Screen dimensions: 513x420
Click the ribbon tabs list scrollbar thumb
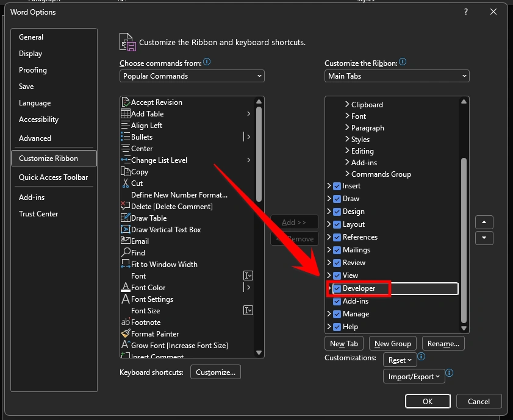464,240
